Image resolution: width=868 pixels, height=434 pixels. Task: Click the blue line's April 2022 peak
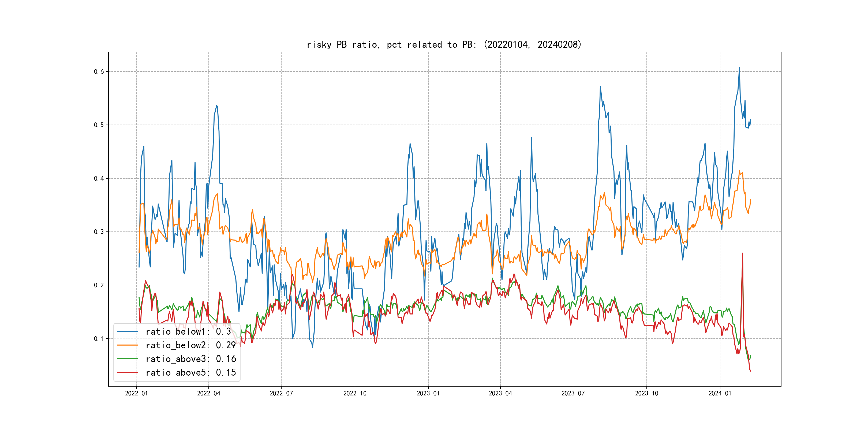pyautogui.click(x=217, y=106)
